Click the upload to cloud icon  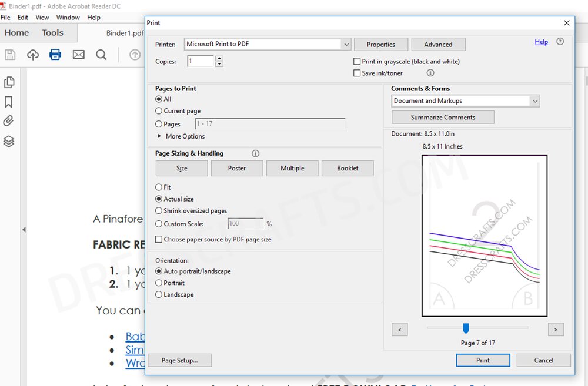(x=33, y=55)
